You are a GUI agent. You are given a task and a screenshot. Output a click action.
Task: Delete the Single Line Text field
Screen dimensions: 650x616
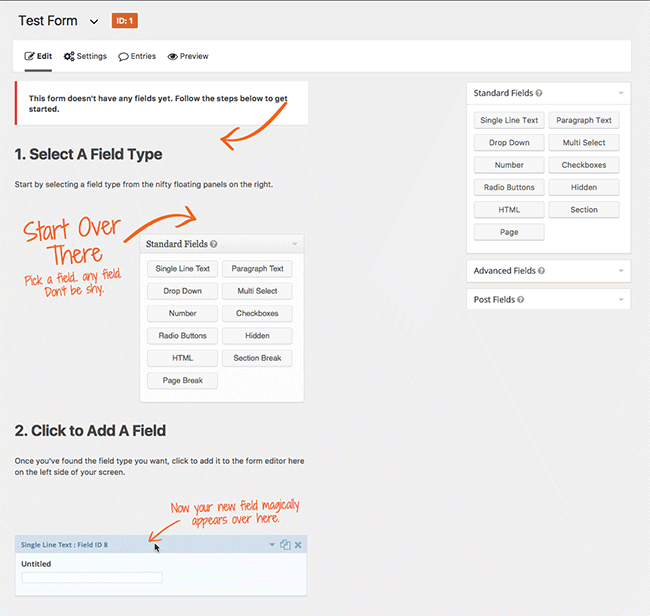(x=298, y=545)
